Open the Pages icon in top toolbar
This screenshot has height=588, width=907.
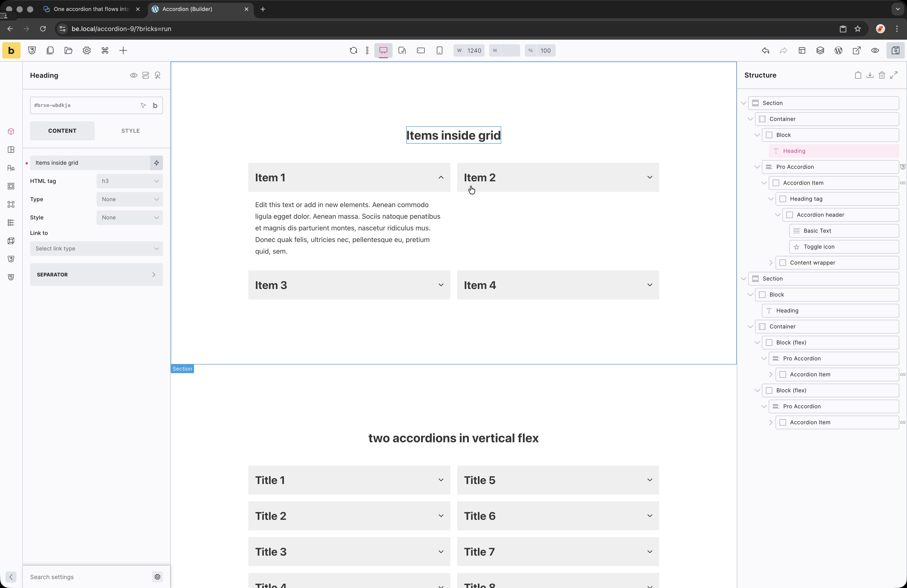[50, 51]
